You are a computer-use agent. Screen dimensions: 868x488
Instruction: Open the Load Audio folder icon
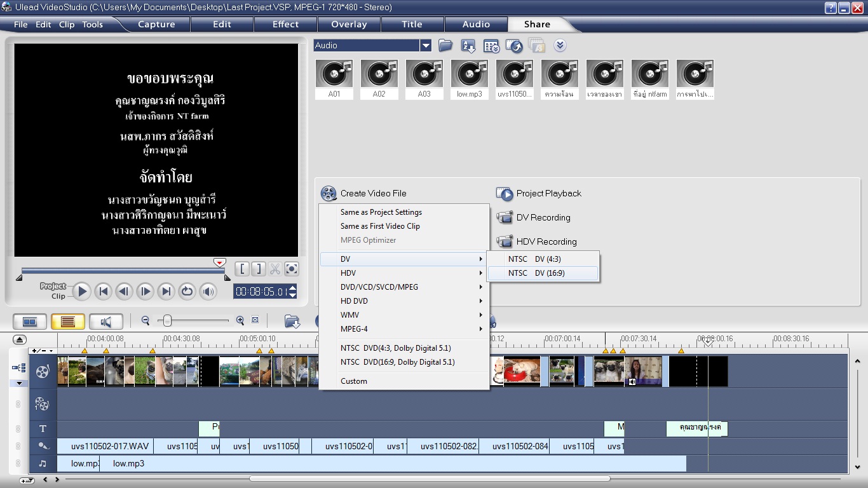pos(445,46)
